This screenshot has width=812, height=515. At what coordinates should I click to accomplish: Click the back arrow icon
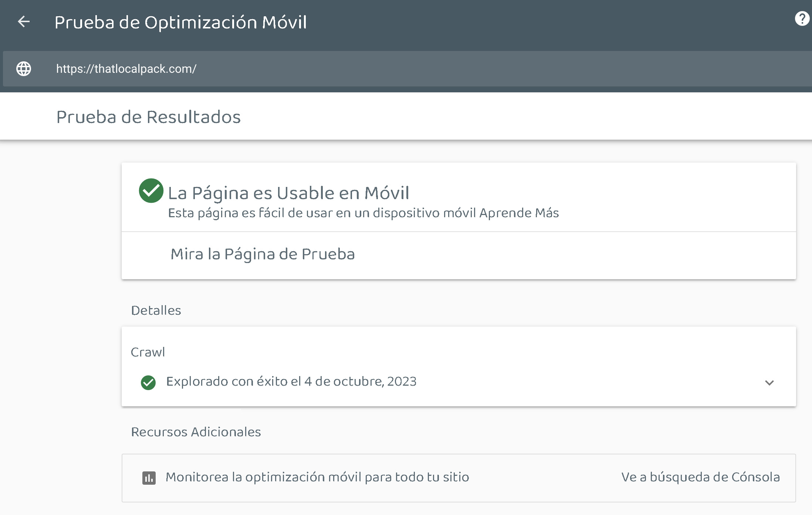(24, 22)
